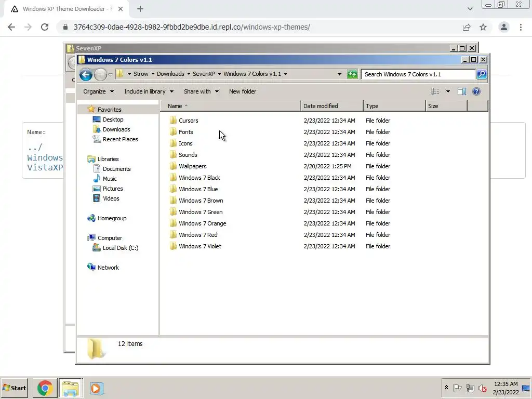
Task: Open recent locations dropdown beside forward arrow
Action: 110,75
